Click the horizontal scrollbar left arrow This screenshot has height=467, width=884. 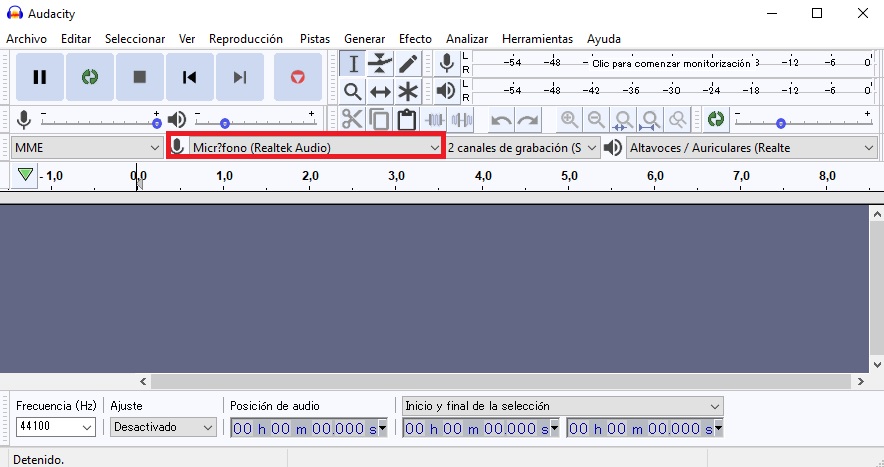click(143, 381)
